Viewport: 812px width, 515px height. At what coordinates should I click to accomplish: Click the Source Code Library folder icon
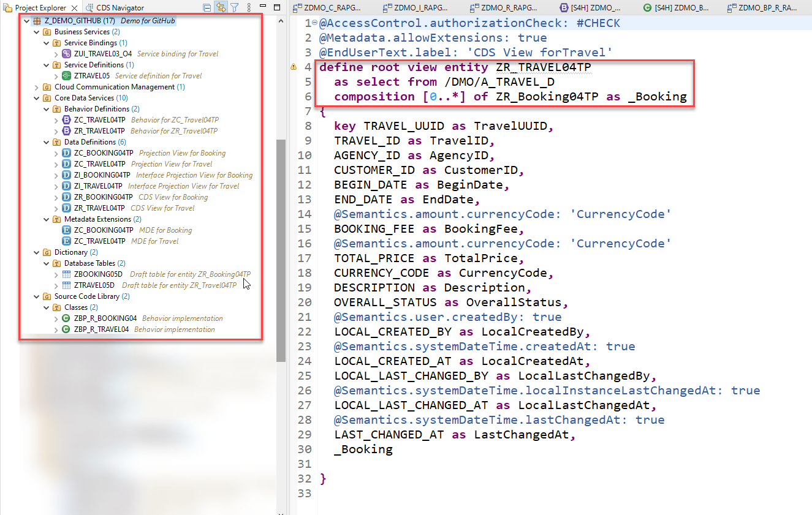[x=47, y=296]
